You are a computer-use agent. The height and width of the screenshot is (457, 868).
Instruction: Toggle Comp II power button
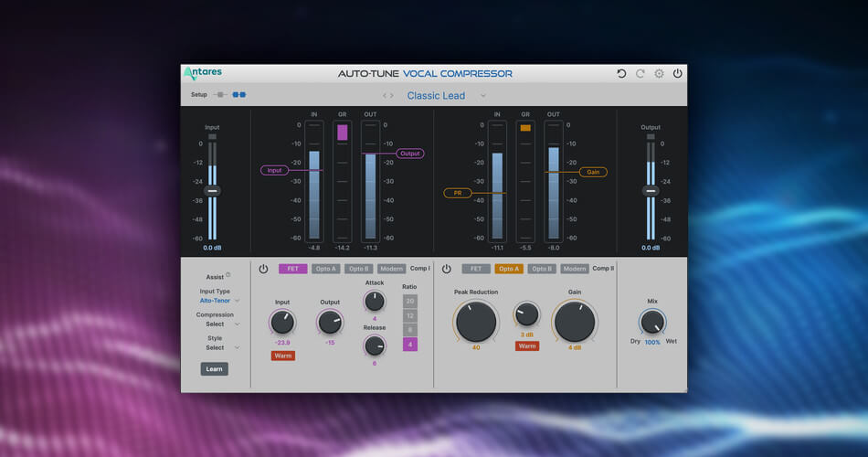(x=447, y=269)
